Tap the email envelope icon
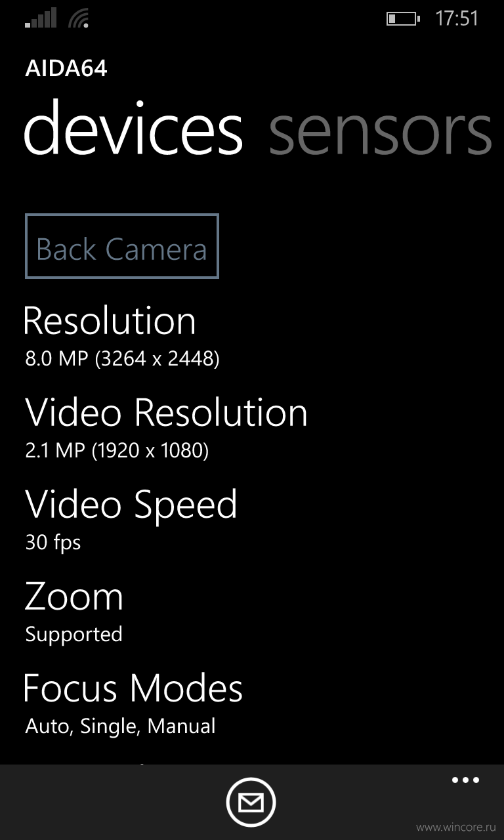 (251, 802)
